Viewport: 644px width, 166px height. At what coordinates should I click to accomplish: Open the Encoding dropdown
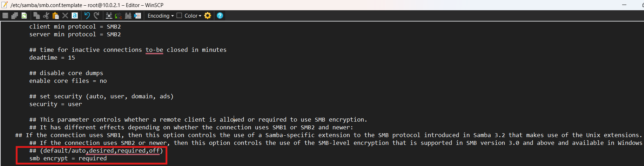pos(161,16)
